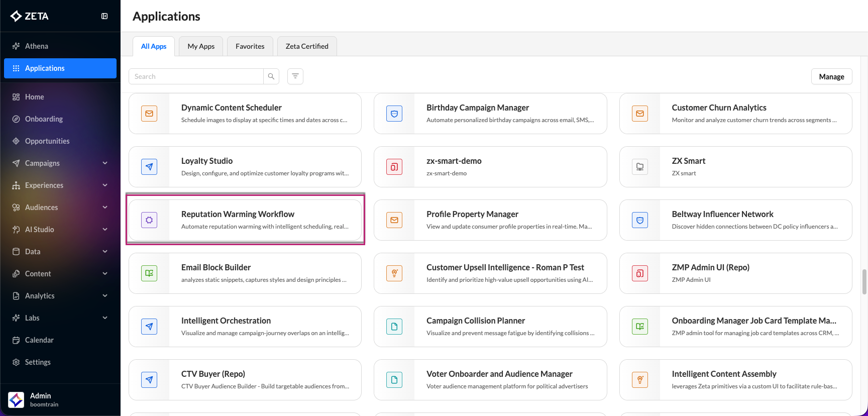Open Athena from the sidebar
Screen dimensions: 868x416
tap(60, 46)
